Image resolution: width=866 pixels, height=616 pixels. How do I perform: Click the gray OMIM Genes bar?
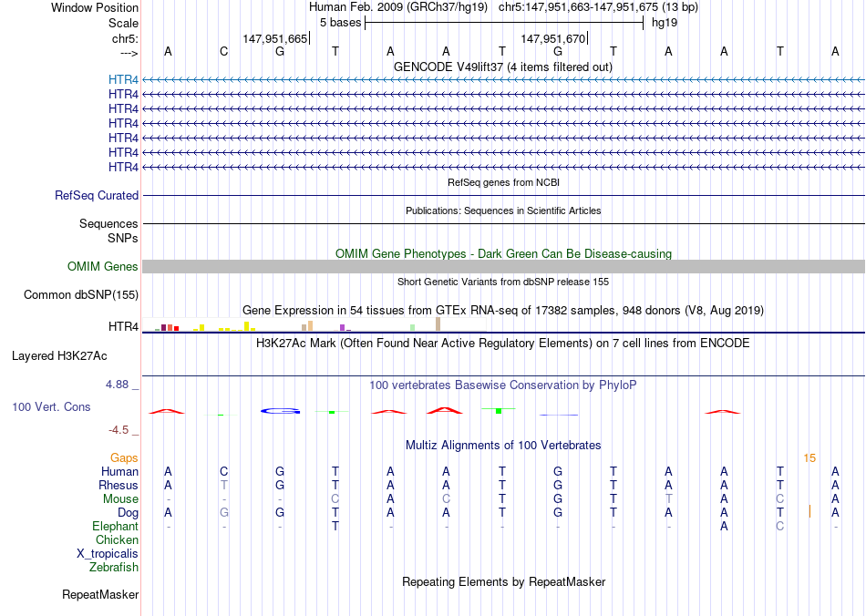coord(504,267)
